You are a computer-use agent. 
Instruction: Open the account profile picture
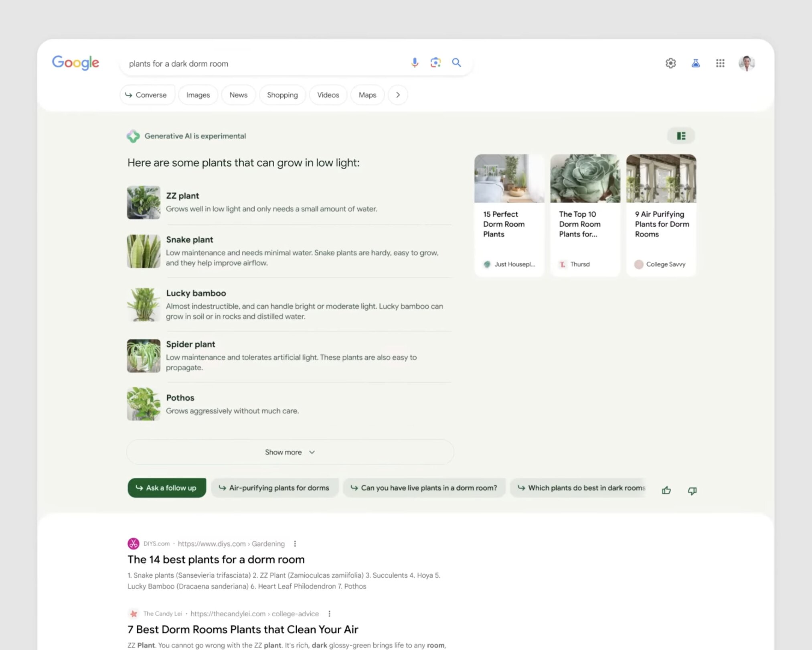pyautogui.click(x=747, y=63)
